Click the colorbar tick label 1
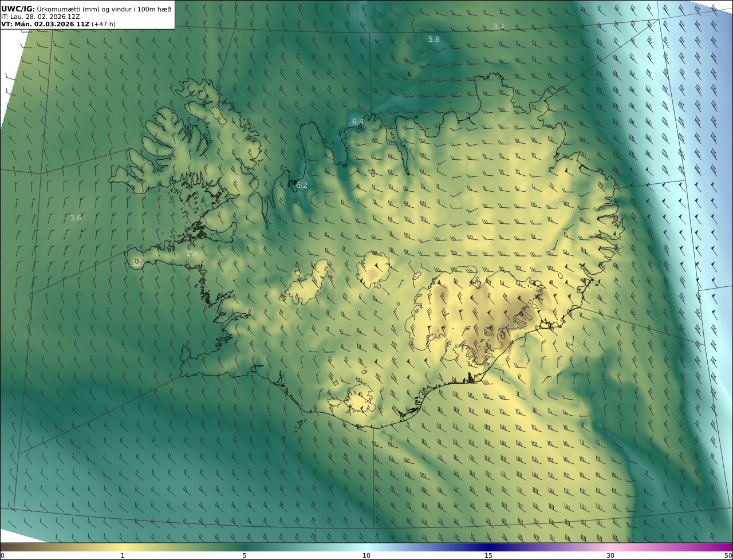The image size is (733, 560). [x=123, y=555]
